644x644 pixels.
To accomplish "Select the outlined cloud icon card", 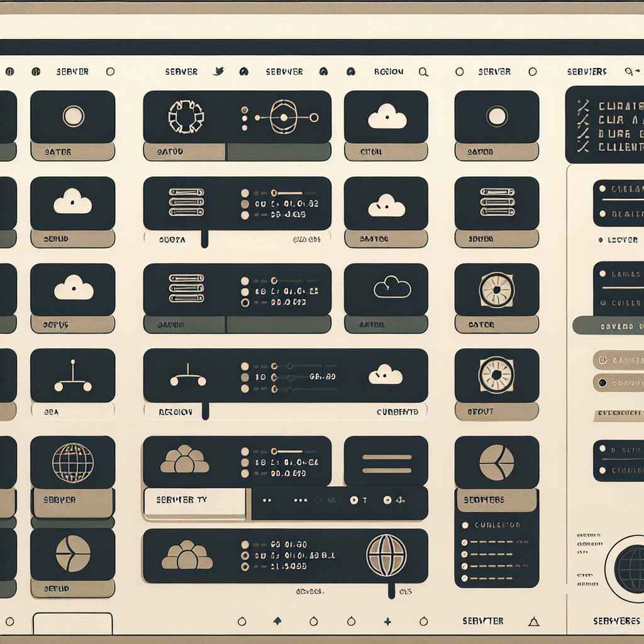I will [x=386, y=289].
